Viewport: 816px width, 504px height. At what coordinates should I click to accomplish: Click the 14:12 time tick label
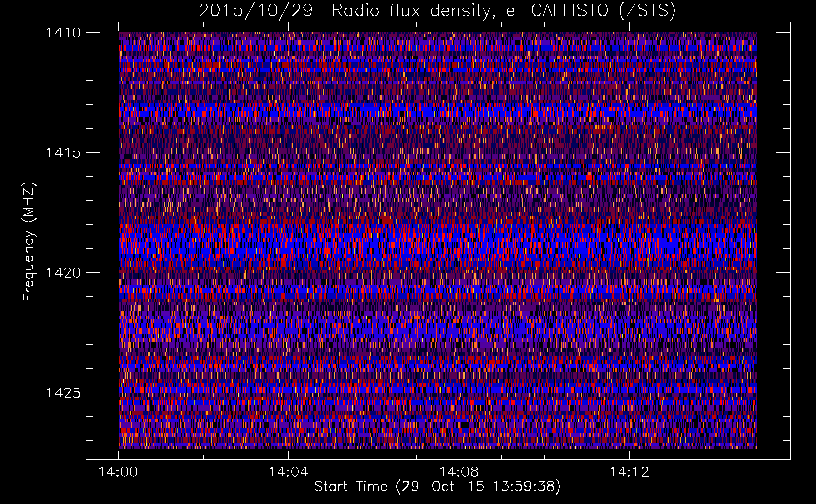629,472
